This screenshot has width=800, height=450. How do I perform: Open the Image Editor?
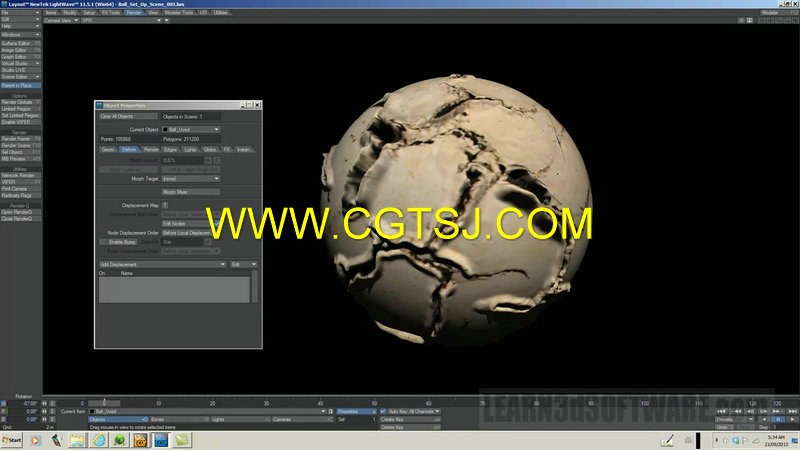pyautogui.click(x=20, y=50)
